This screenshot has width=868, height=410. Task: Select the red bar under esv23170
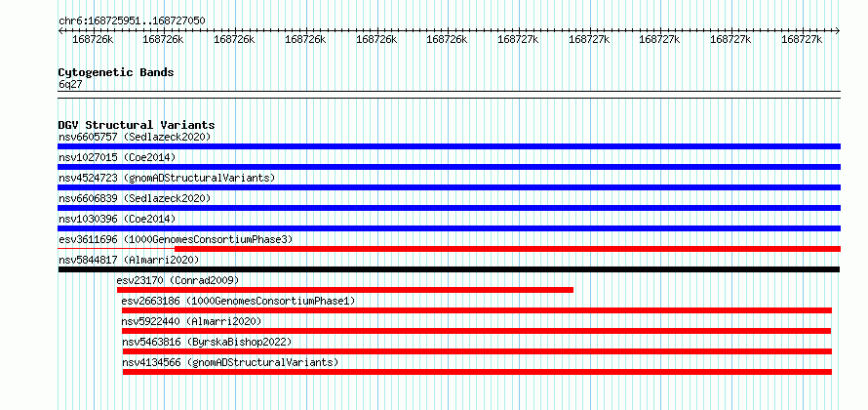pyautogui.click(x=345, y=290)
